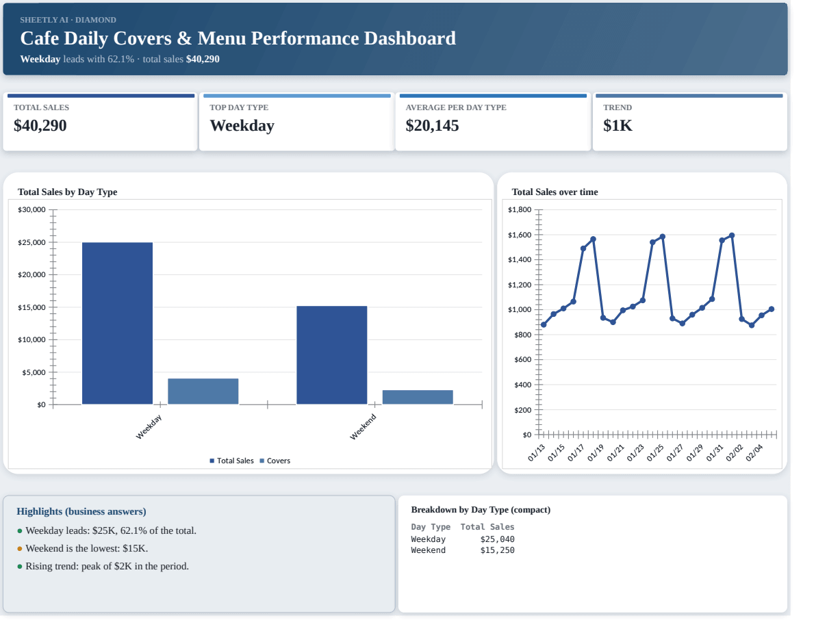Click the 01/13 date axis label
This screenshot has height=631, width=840.
click(537, 452)
